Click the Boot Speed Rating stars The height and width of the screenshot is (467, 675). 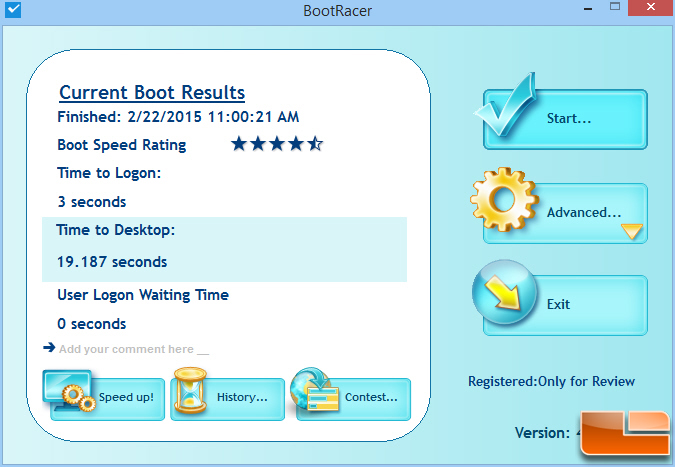point(276,144)
